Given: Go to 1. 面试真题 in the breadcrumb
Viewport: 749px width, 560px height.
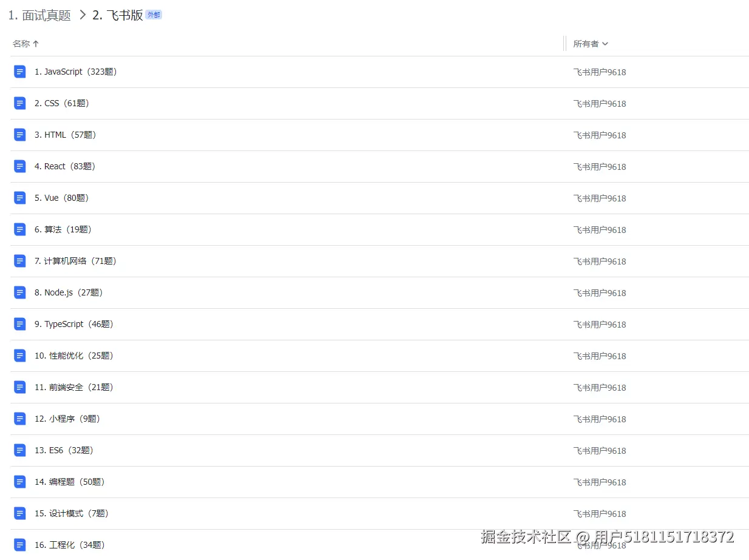Looking at the screenshot, I should point(39,15).
